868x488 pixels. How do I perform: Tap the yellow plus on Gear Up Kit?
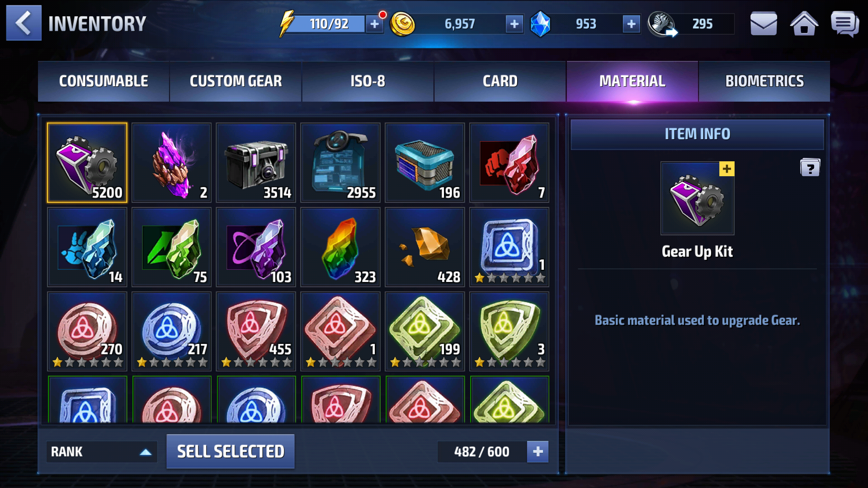point(726,169)
